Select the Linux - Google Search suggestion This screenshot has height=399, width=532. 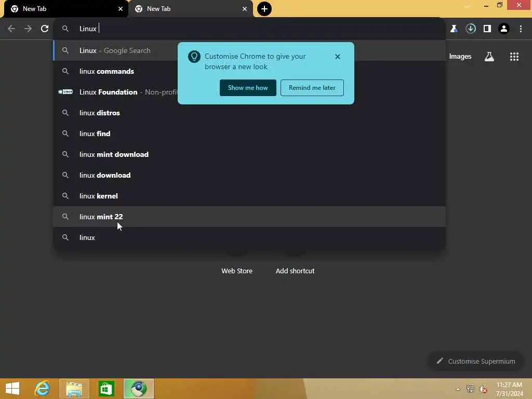(249, 50)
